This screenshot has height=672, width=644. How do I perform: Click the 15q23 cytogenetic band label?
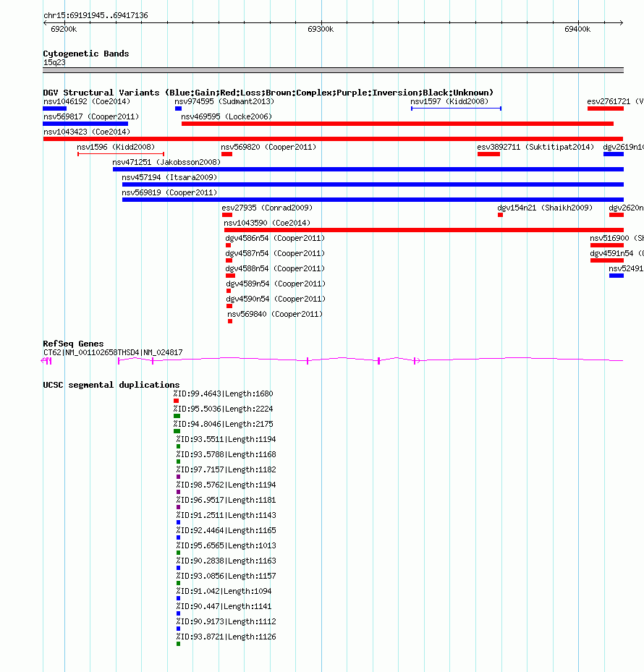(54, 63)
